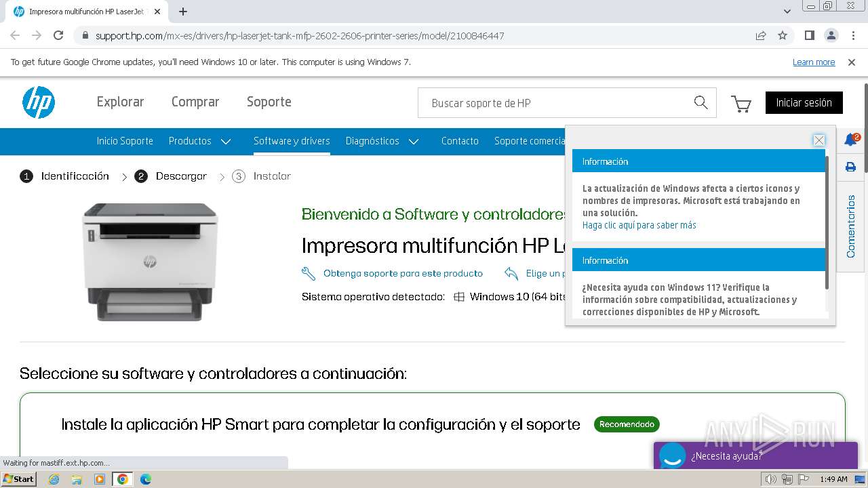Click the taskbar clock 1:49 AM
Viewport: 868px width, 488px height.
(x=833, y=479)
